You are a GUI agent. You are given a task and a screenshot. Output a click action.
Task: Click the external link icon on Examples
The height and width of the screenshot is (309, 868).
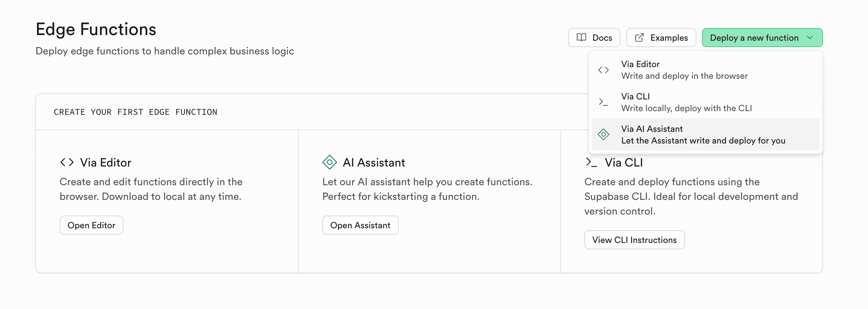640,37
